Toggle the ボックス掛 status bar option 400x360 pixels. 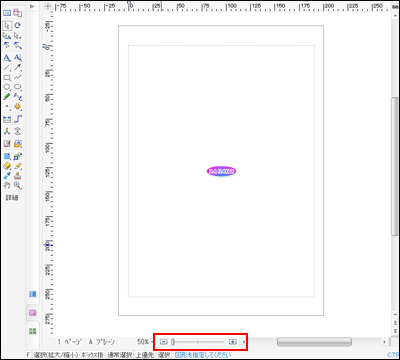[x=92, y=355]
